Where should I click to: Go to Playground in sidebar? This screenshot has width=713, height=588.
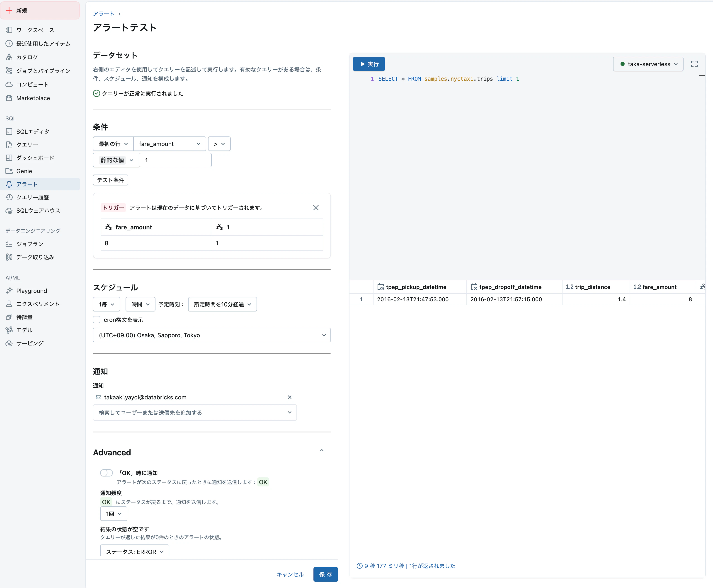[32, 291]
